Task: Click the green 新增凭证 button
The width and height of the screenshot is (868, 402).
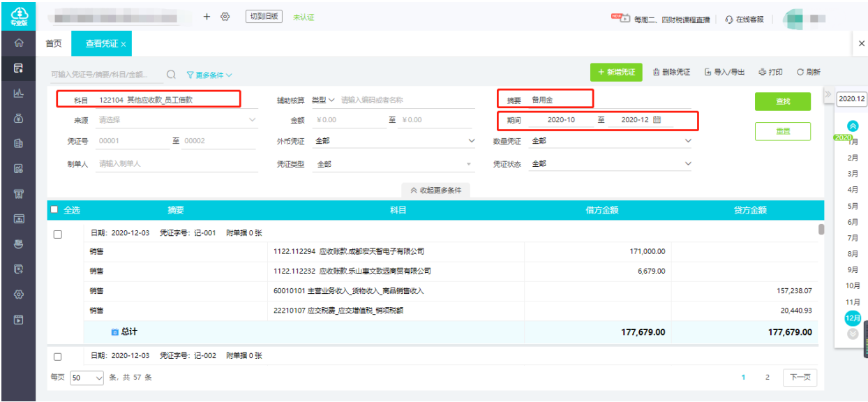Action: tap(616, 72)
